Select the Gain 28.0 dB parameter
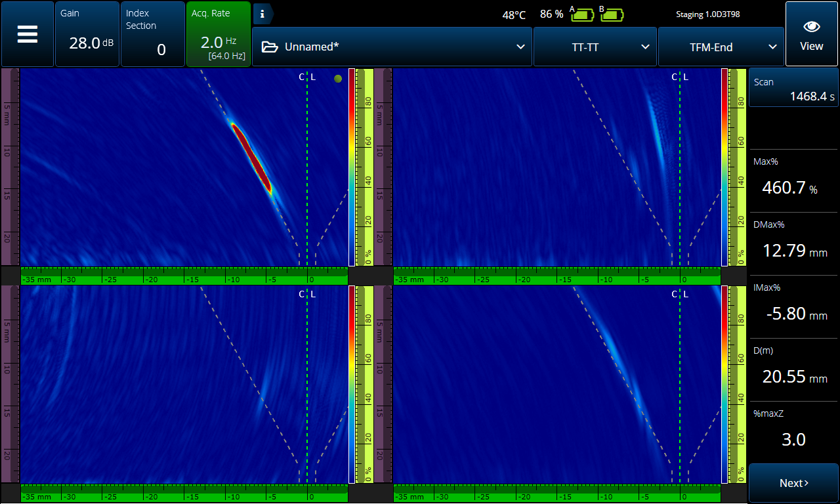Screen dimensions: 840x504 (87, 34)
